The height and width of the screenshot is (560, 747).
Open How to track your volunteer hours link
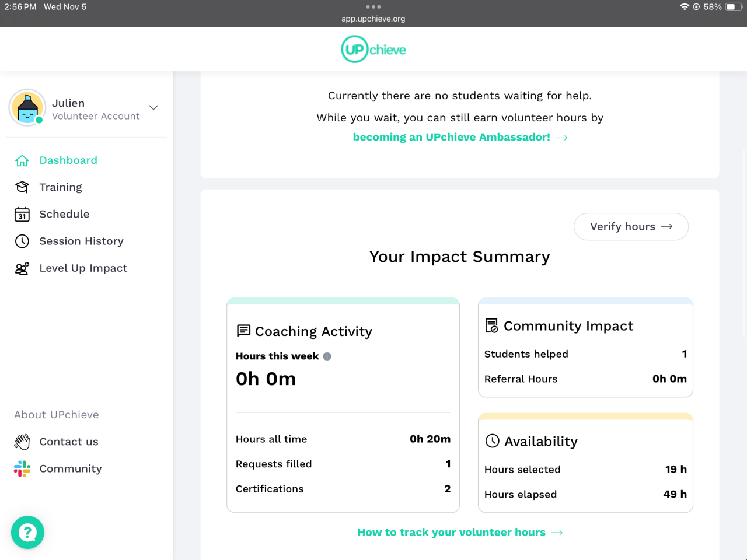click(x=460, y=532)
